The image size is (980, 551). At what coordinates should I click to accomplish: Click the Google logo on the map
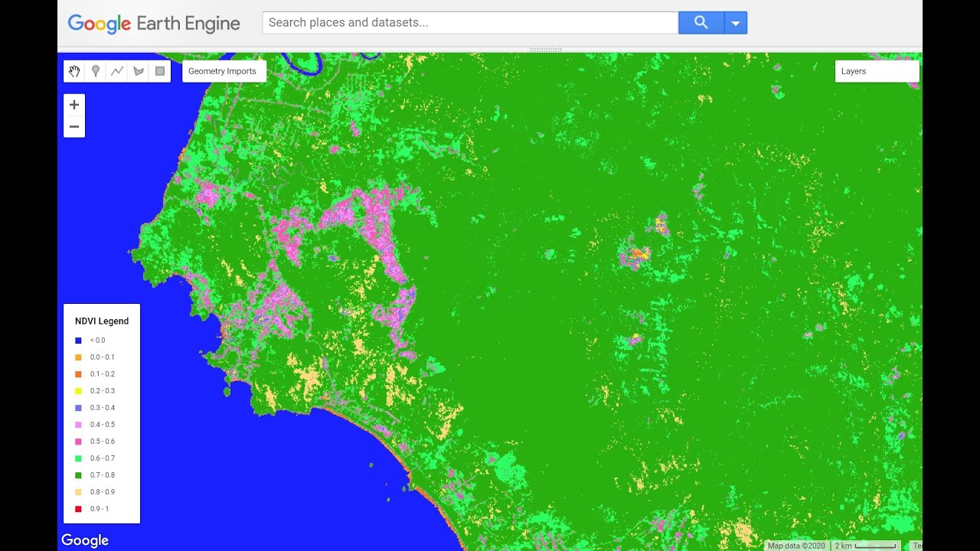pos(85,540)
